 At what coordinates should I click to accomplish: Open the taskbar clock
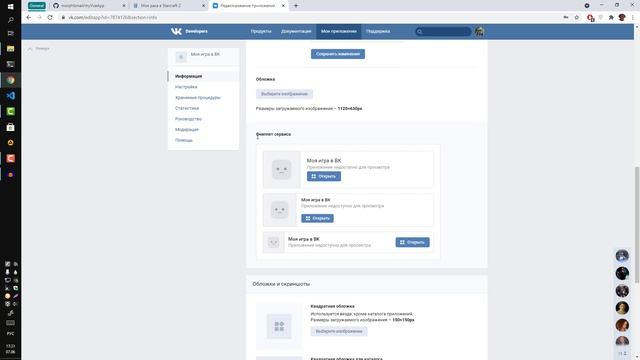pos(11,349)
